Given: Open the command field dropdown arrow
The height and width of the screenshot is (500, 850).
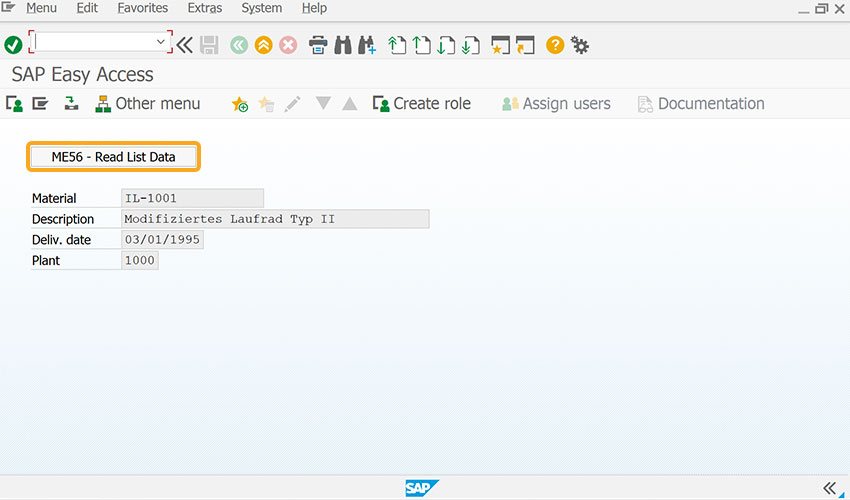Looking at the screenshot, I should [x=160, y=42].
